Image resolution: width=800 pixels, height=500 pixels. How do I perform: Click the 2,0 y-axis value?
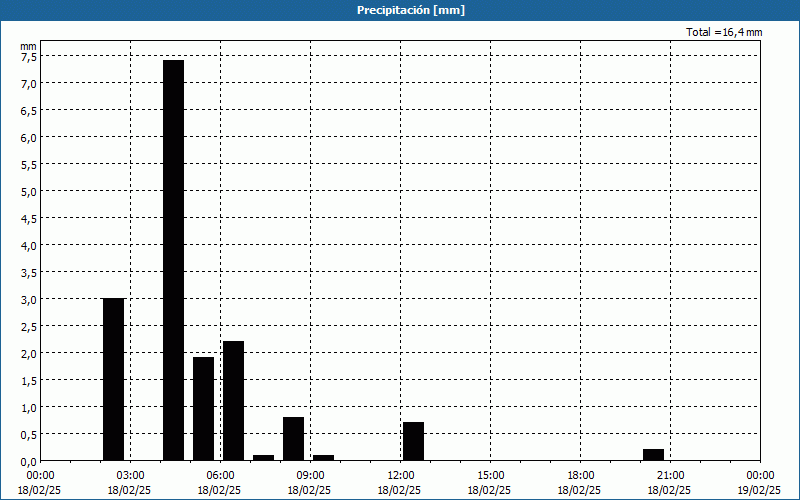29,354
